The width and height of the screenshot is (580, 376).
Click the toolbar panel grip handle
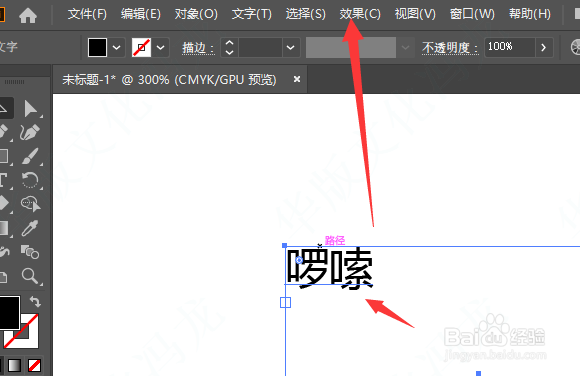click(x=14, y=82)
